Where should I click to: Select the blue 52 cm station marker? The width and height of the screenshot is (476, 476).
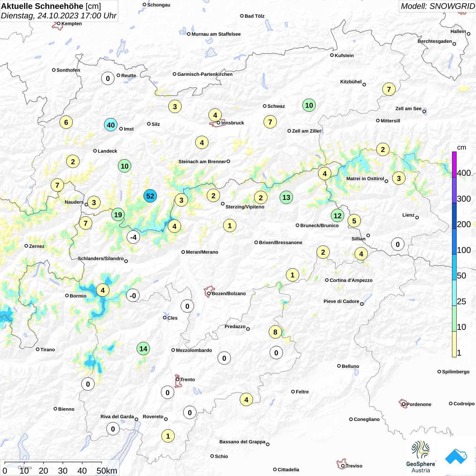150,196
